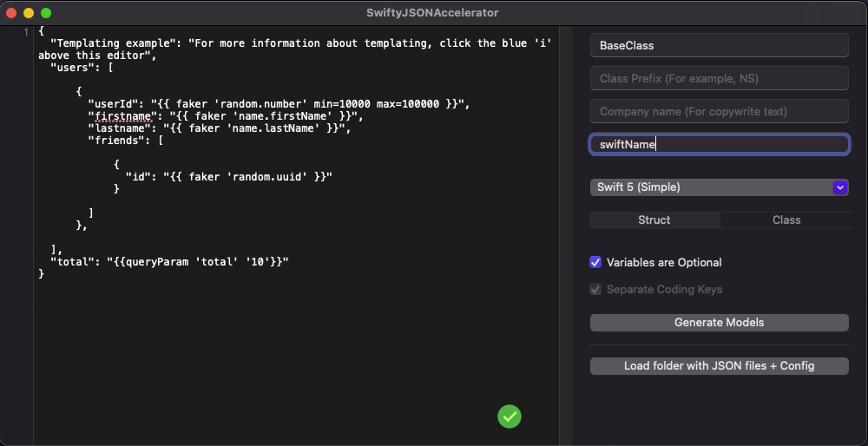Click the faker 'random.uuid' value
This screenshot has width=868, height=446.
tap(247, 176)
